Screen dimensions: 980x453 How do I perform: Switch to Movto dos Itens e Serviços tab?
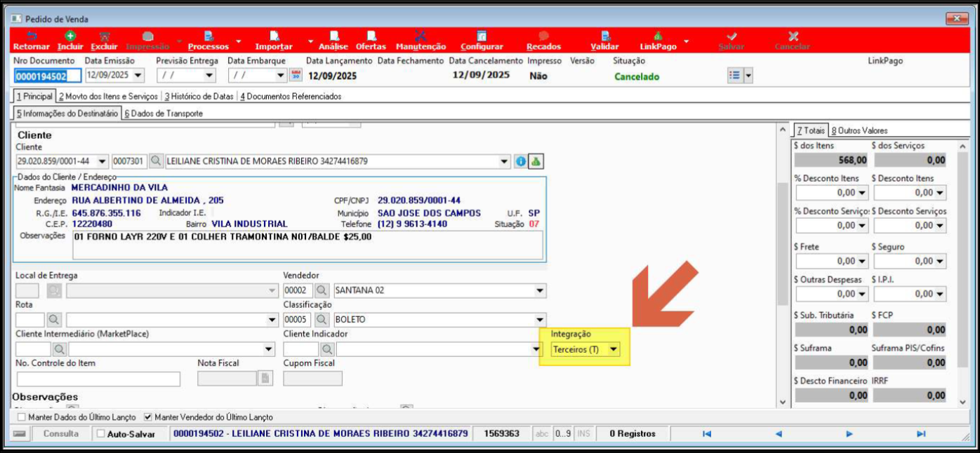point(108,96)
